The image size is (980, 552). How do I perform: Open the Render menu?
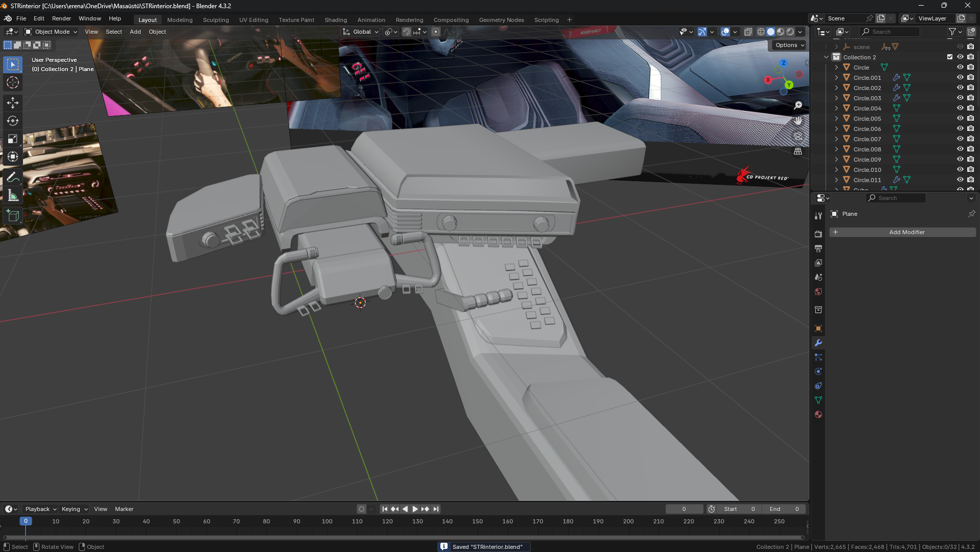(x=61, y=18)
